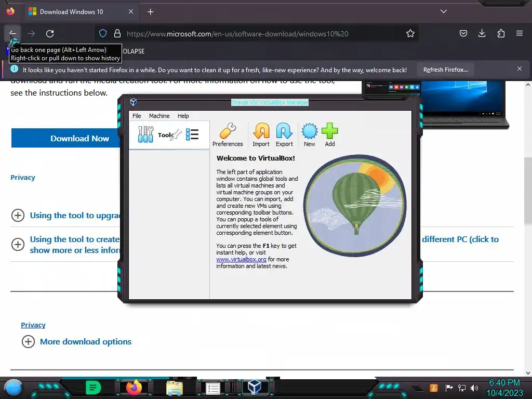Open a new Firefox tab

coord(150,12)
